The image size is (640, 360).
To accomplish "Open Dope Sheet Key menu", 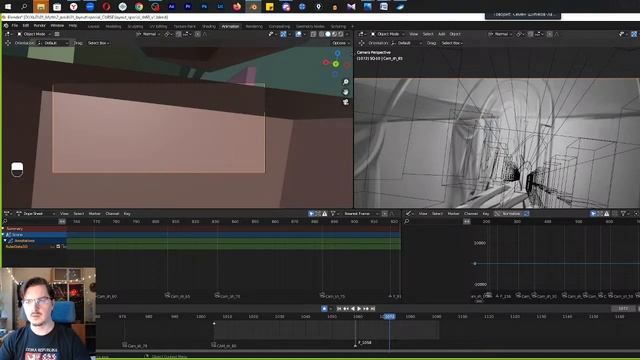I will coord(127,213).
